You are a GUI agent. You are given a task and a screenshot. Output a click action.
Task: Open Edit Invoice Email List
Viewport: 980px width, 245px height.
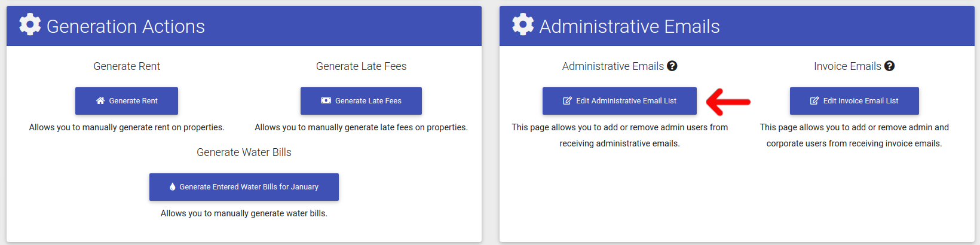pos(855,101)
